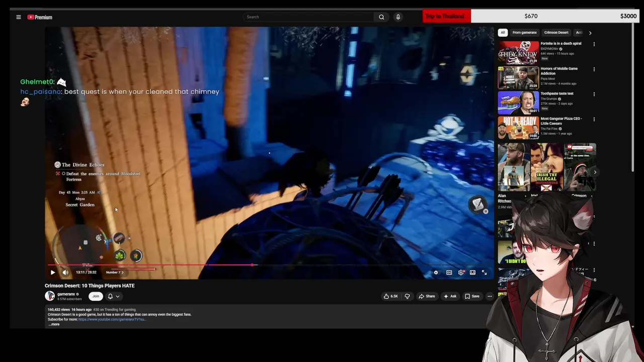Click the '#30 on Trending for gaming' text
This screenshot has height=362, width=644.
(114, 310)
